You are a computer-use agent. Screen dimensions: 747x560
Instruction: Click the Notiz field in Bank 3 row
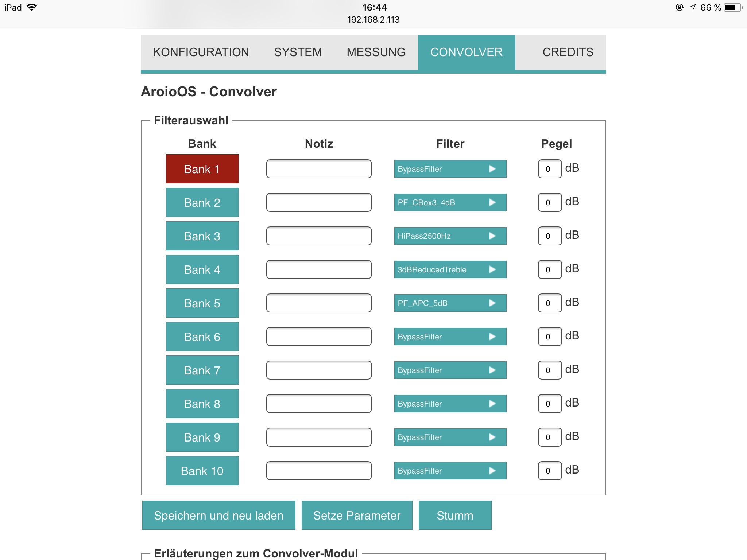(319, 236)
